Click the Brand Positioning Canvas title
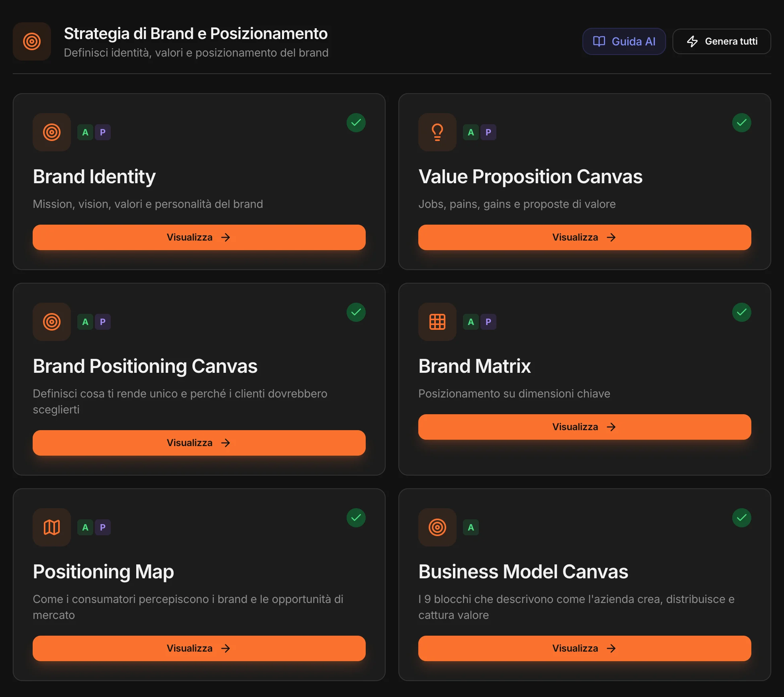 145,366
